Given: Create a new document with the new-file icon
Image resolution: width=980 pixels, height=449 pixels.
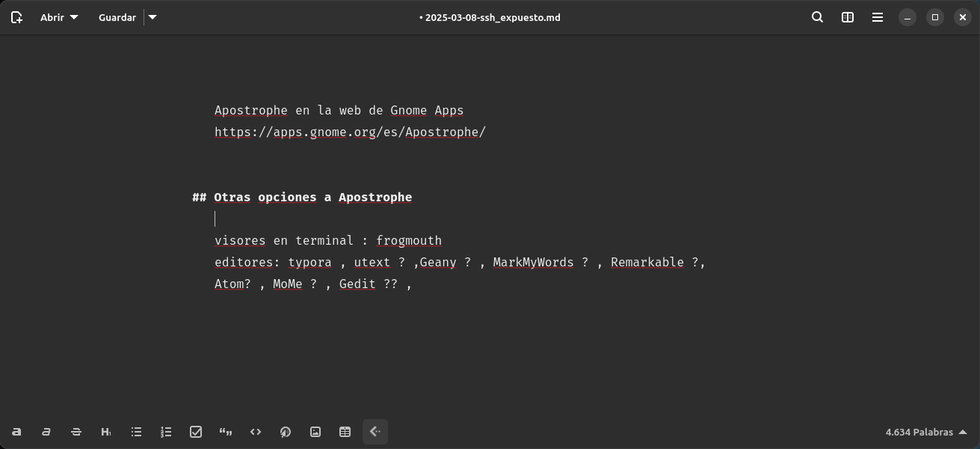Looking at the screenshot, I should (16, 17).
